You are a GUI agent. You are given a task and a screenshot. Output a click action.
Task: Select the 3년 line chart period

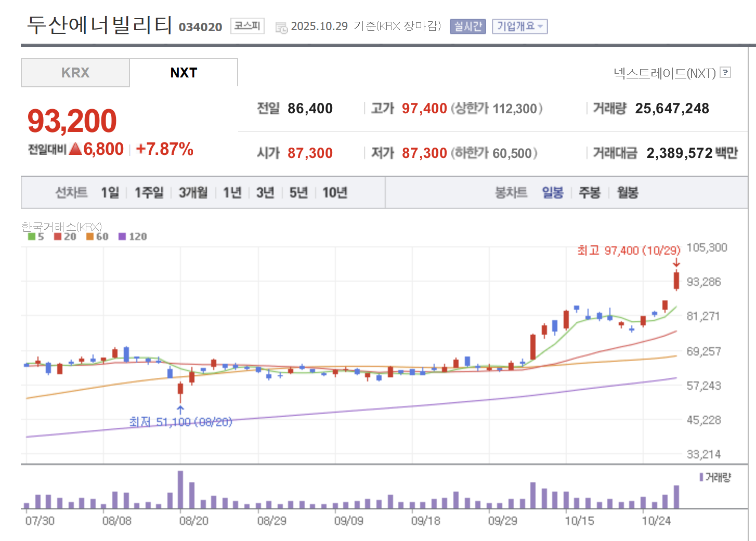tap(265, 193)
